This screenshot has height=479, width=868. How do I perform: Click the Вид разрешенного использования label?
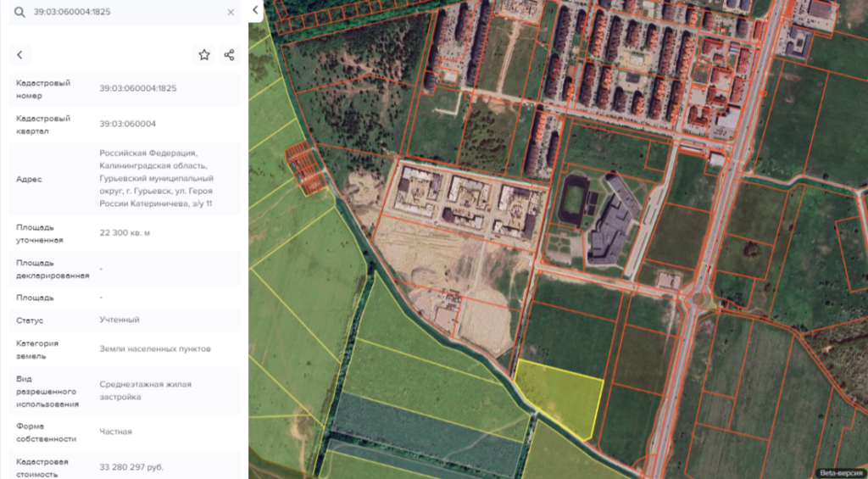[x=47, y=391]
